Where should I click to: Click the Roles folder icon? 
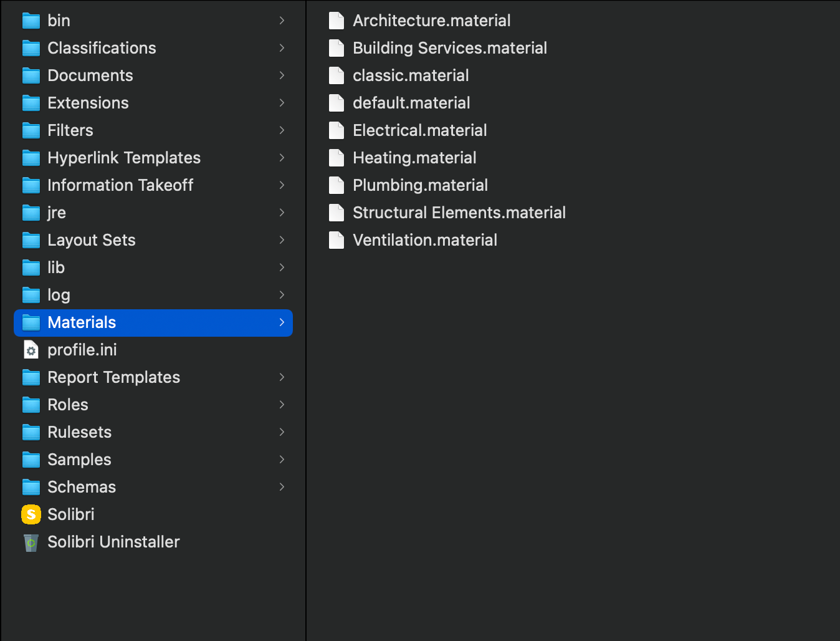coord(31,405)
